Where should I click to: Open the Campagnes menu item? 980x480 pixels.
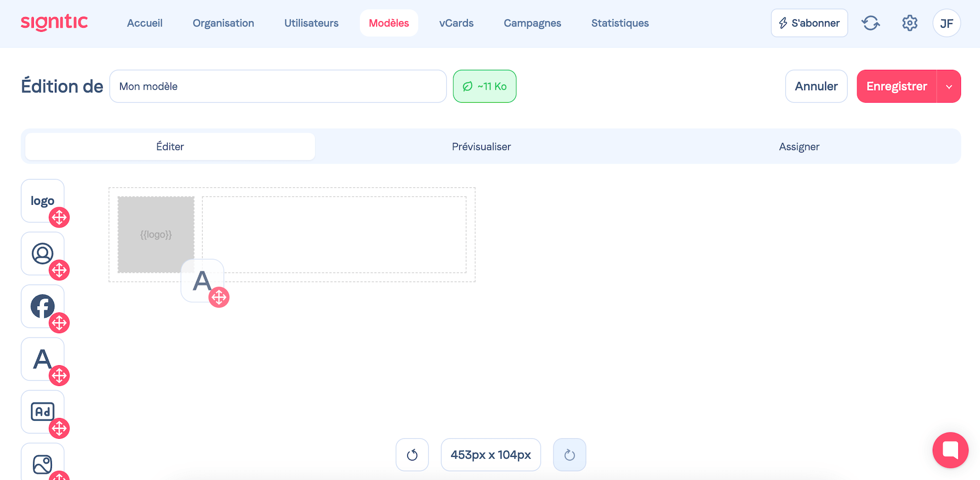point(532,23)
